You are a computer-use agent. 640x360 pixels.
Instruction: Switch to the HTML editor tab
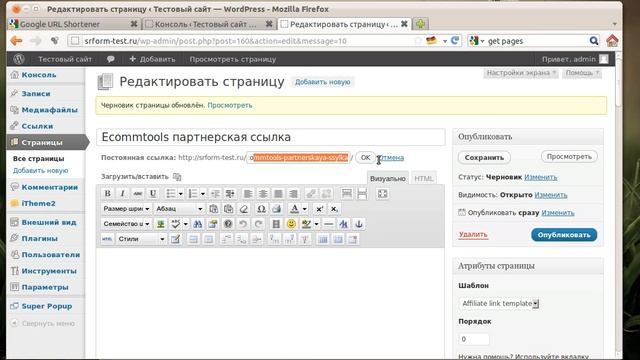tap(423, 178)
